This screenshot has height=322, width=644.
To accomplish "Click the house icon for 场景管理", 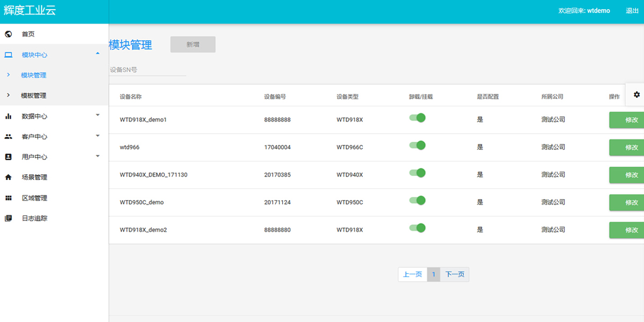I will point(8,177).
